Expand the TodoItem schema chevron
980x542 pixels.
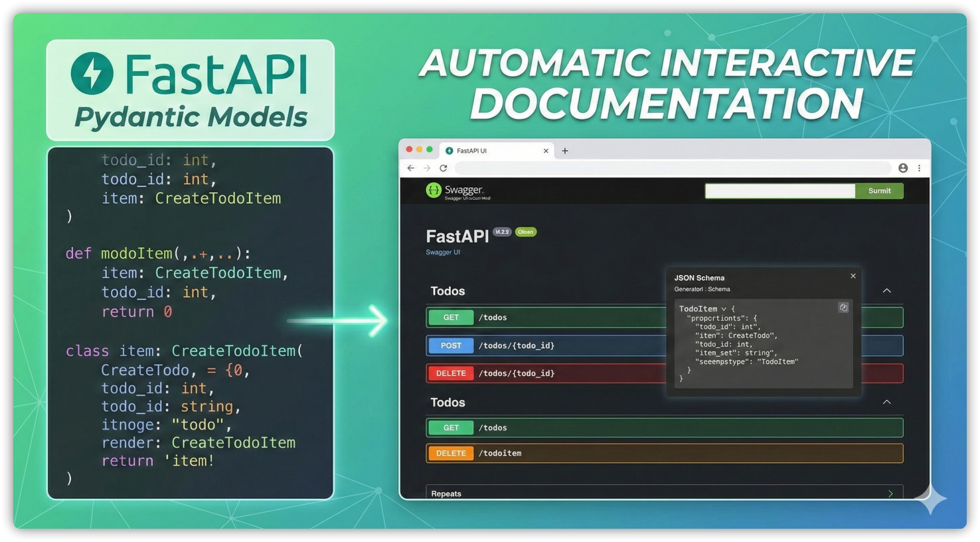coord(724,309)
